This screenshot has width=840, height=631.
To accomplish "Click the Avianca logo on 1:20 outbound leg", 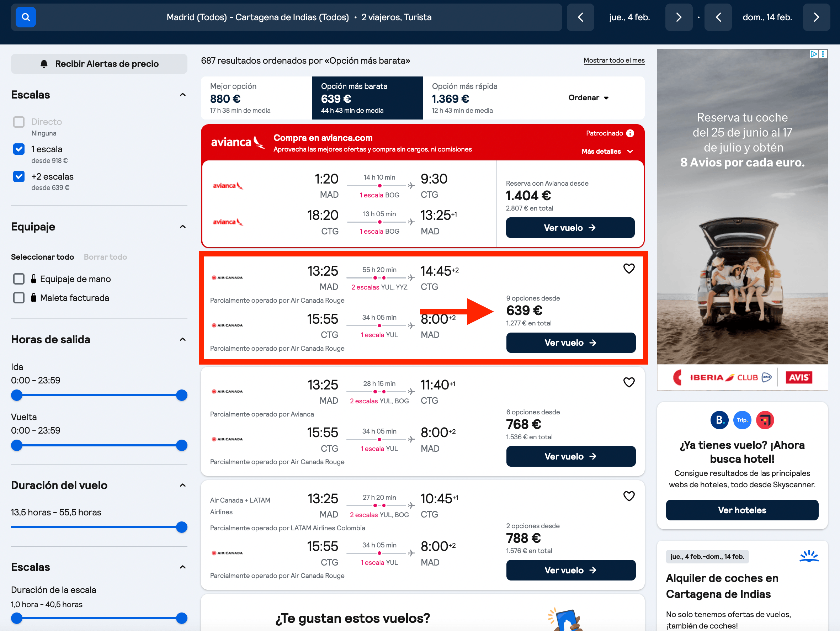I will 228,186.
